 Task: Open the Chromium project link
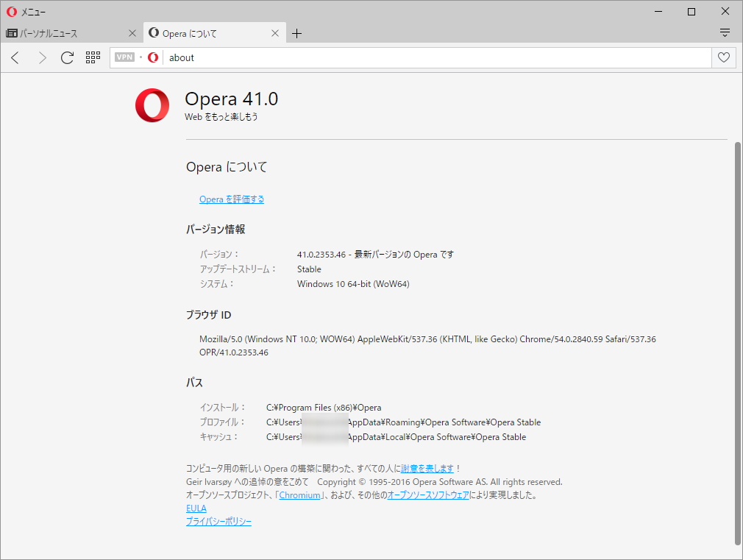[300, 495]
